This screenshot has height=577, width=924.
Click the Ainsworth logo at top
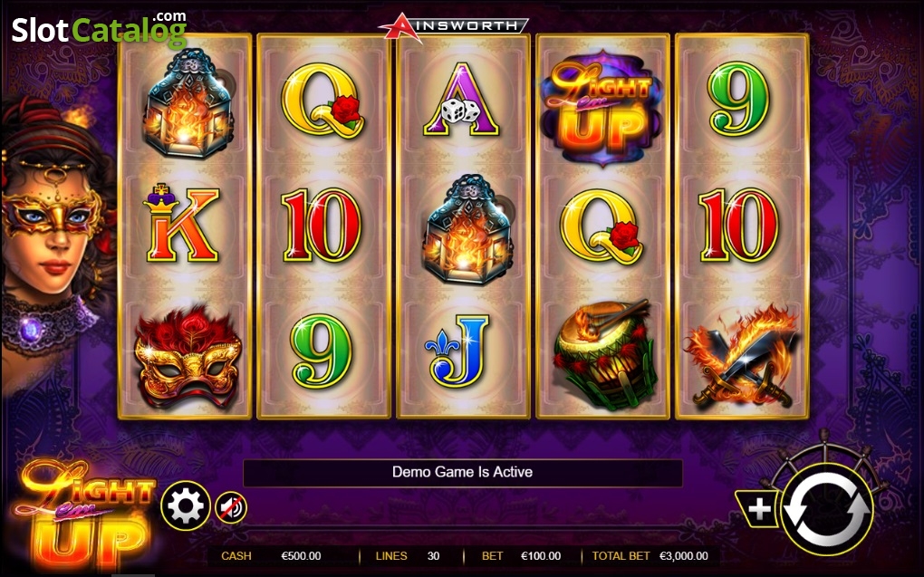(x=453, y=26)
